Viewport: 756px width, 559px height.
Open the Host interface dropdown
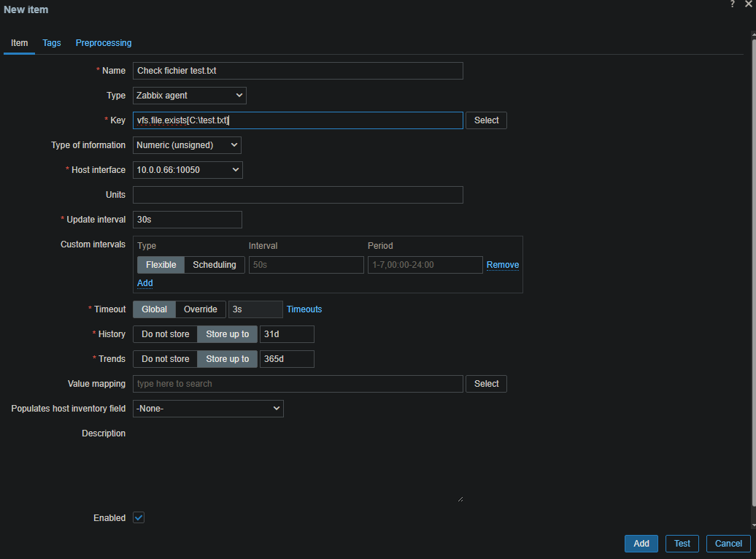click(x=188, y=170)
